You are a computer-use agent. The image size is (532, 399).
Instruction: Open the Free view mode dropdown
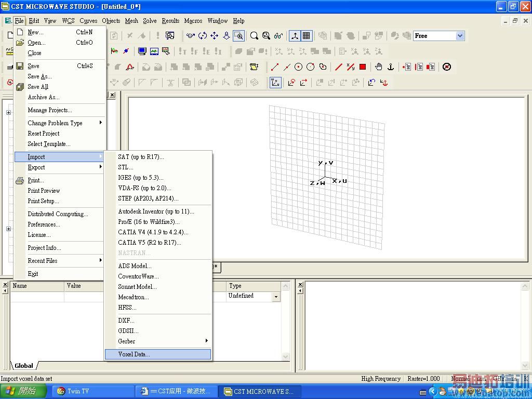pyautogui.click(x=460, y=36)
